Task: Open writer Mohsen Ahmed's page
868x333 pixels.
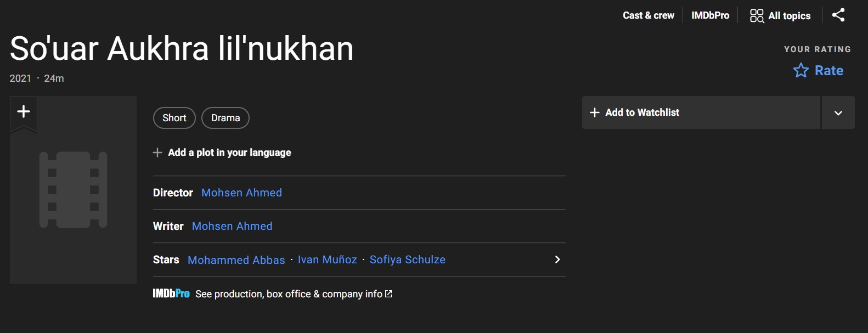Action: 232,226
